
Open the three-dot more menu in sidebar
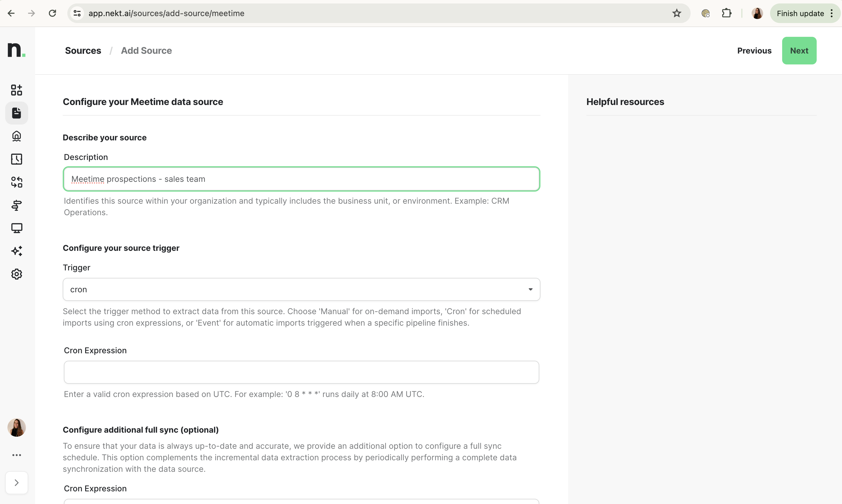pyautogui.click(x=16, y=455)
